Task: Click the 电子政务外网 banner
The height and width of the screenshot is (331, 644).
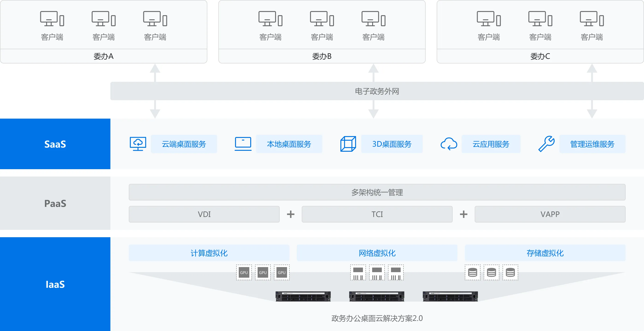Action: coord(377,91)
